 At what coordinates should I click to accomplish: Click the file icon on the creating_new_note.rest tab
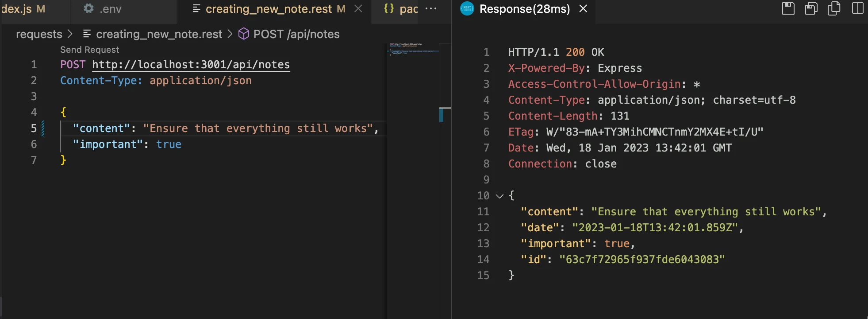click(x=196, y=8)
